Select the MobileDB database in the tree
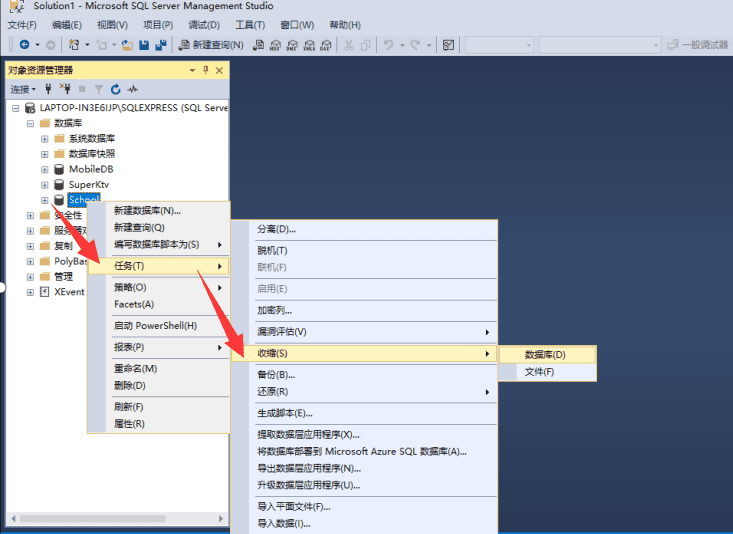 [91, 169]
